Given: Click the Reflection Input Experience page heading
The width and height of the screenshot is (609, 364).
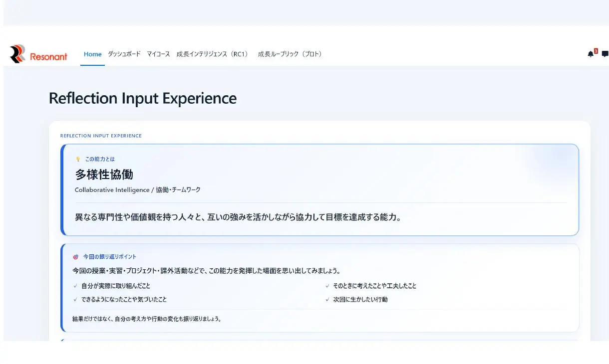Looking at the screenshot, I should [143, 98].
